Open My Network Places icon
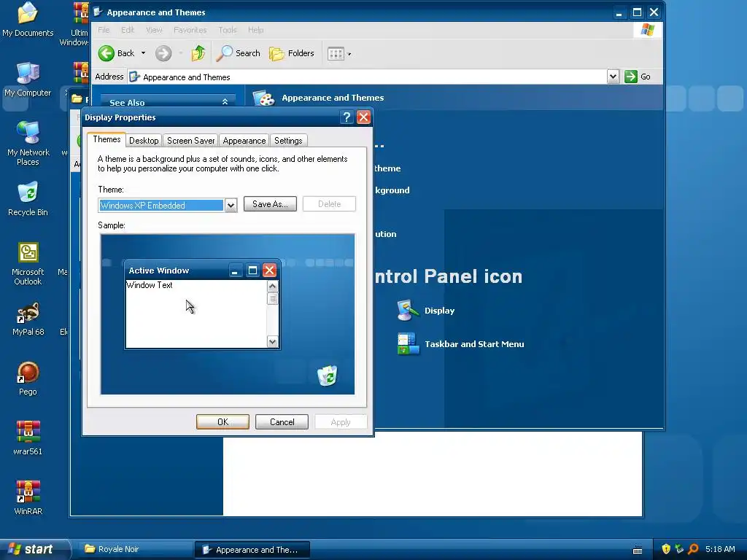The image size is (747, 560). (x=28, y=144)
